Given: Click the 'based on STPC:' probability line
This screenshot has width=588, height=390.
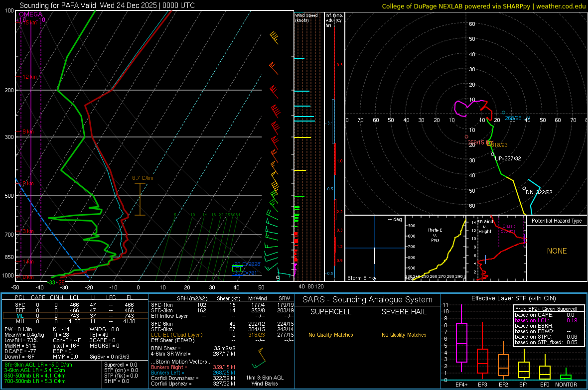Looking at the screenshot, I should click(x=546, y=337).
